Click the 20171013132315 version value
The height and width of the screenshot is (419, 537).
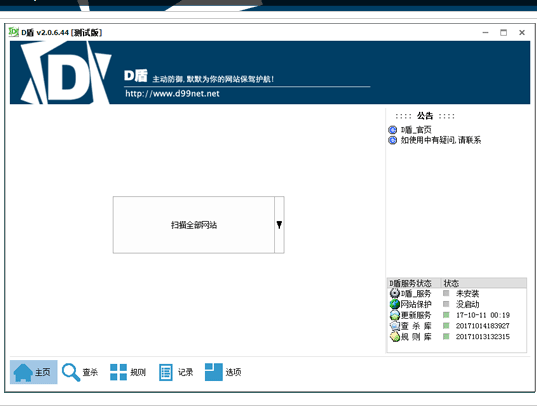pyautogui.click(x=483, y=337)
